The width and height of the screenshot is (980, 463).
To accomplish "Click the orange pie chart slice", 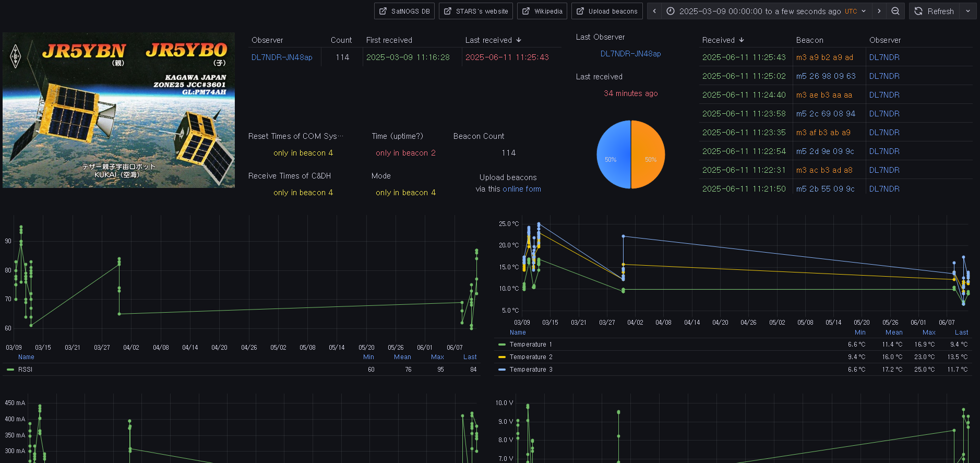I will pyautogui.click(x=649, y=155).
